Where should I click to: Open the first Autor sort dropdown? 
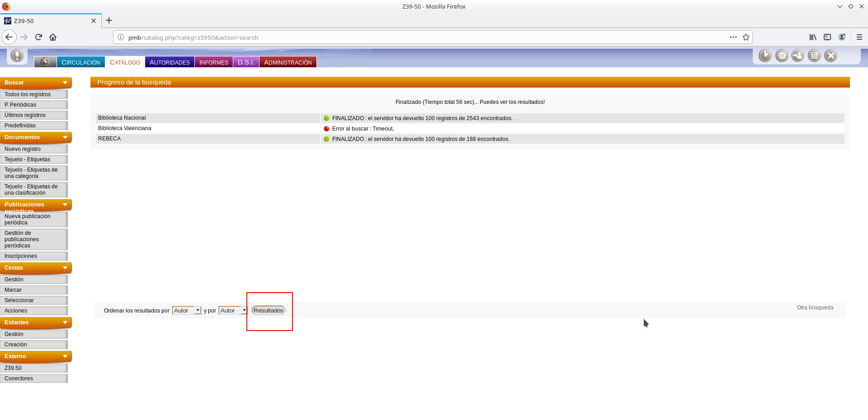pos(186,310)
